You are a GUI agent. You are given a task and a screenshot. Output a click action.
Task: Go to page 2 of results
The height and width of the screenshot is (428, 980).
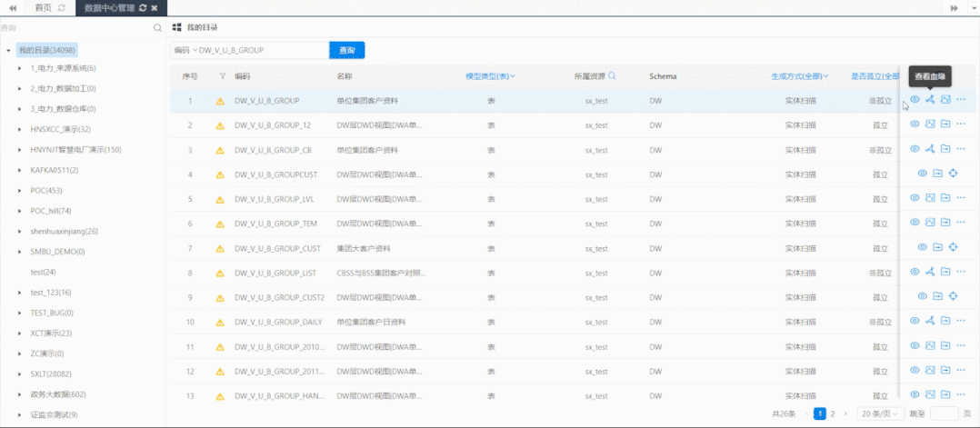pyautogui.click(x=833, y=413)
